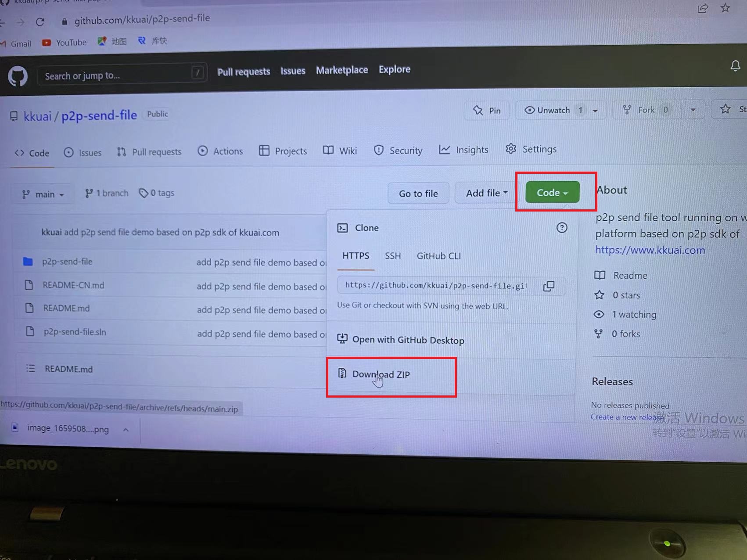This screenshot has height=560, width=747.
Task: Reload the page in the browser
Action: [x=40, y=22]
